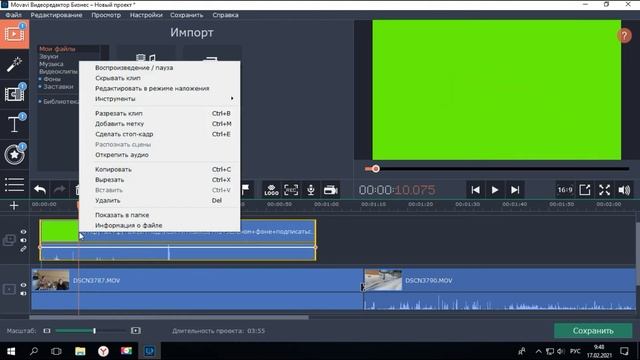
Task: Open the Transitions tab icon
Action: [x=14, y=94]
